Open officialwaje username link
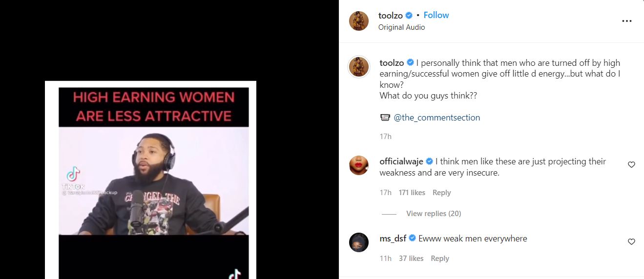 [401, 161]
